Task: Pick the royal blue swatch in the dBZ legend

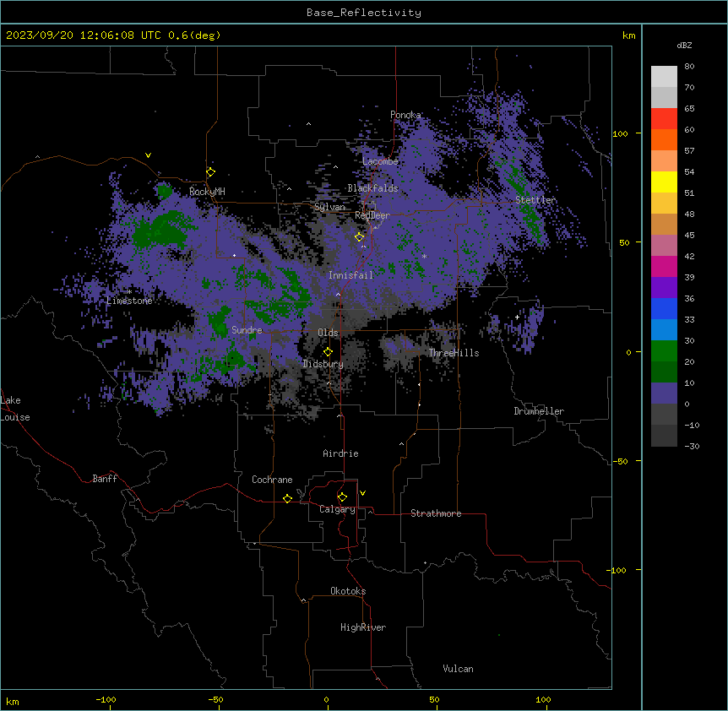Action: point(664,308)
